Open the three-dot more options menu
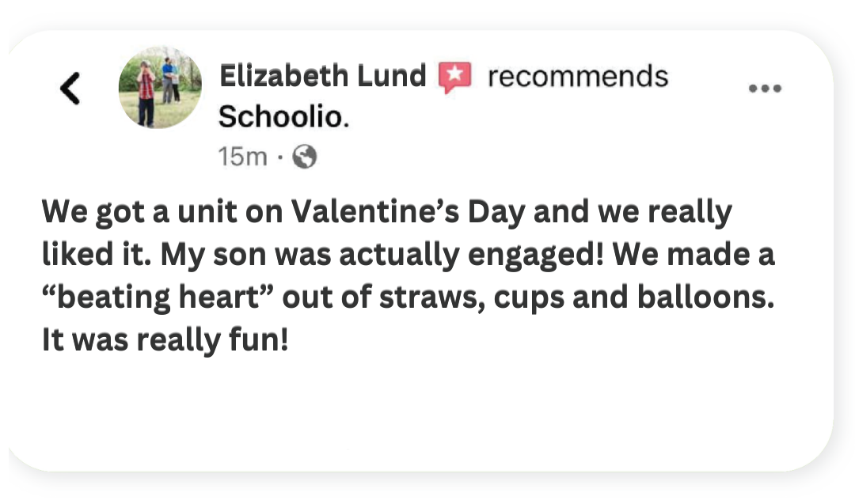Image resolution: width=855 pixels, height=504 pixels. tap(765, 89)
